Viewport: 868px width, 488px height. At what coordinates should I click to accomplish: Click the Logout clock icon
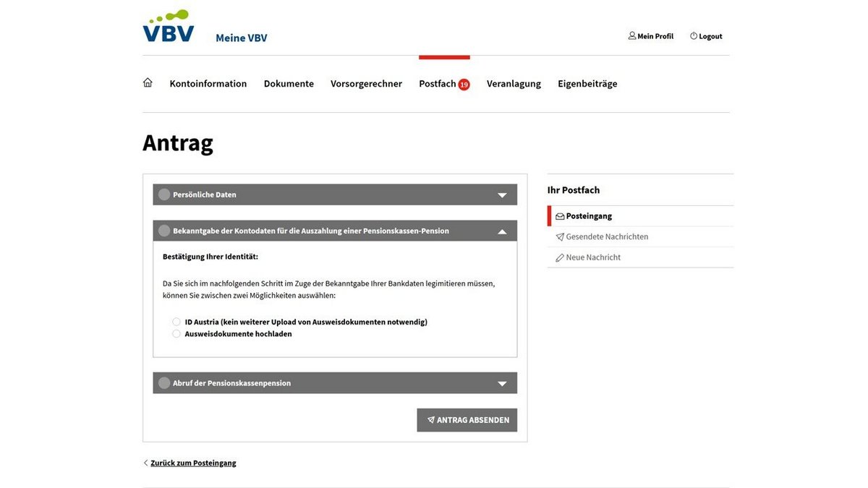[x=693, y=35]
